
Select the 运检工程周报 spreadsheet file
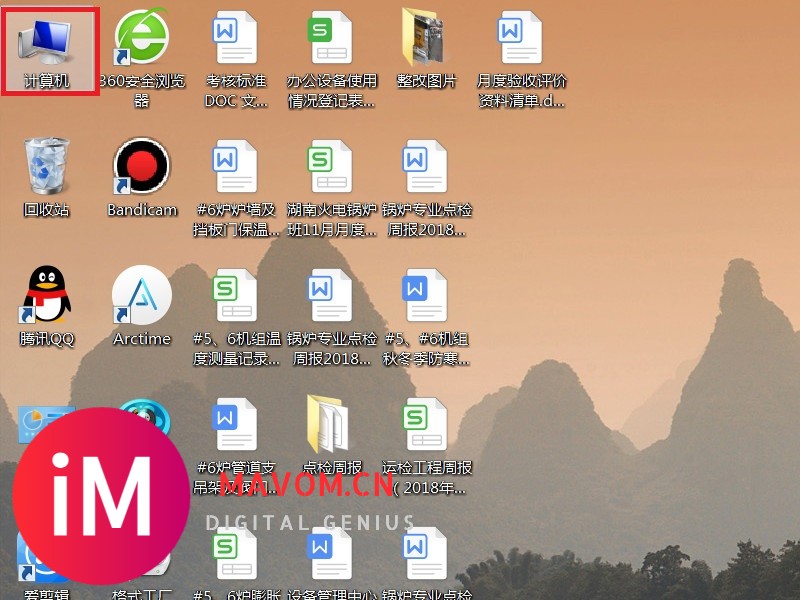427,424
